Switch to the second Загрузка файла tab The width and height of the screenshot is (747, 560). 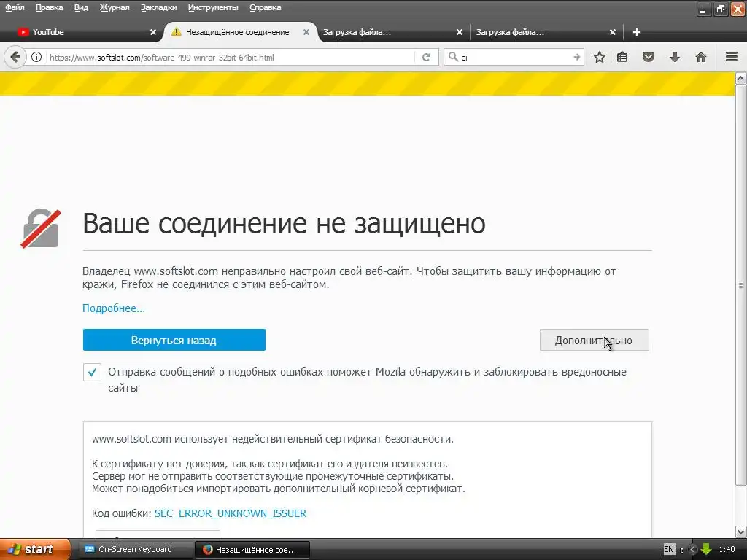pyautogui.click(x=546, y=32)
